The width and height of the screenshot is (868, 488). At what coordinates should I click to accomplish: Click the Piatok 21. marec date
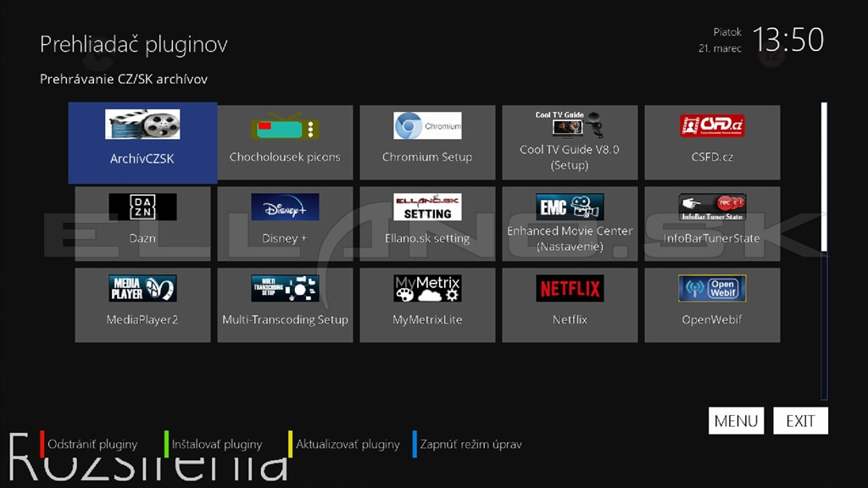click(x=720, y=40)
